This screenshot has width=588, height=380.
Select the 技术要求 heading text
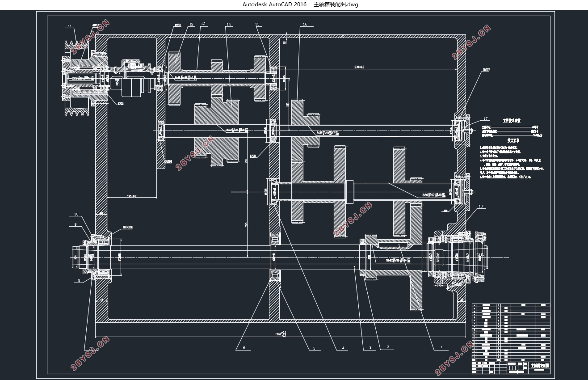click(x=512, y=139)
